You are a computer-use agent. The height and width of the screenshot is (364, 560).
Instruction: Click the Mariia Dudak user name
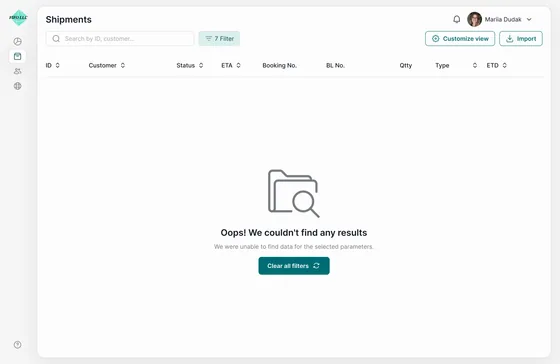(503, 19)
